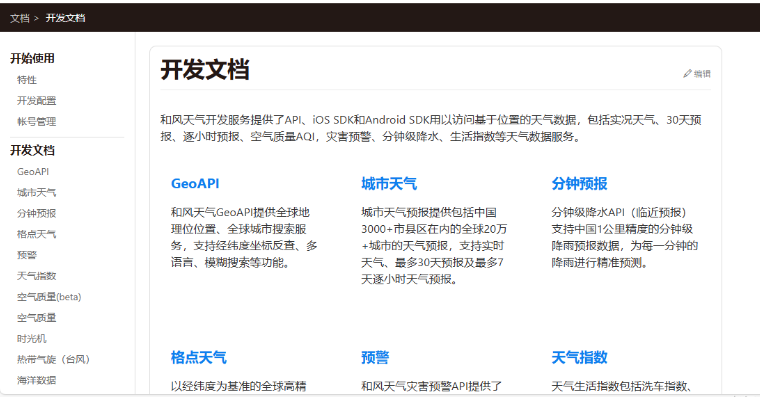Viewport: 760px width, 397px height.
Task: Select the 空气质量 sidebar entry without beta
Action: 36,318
